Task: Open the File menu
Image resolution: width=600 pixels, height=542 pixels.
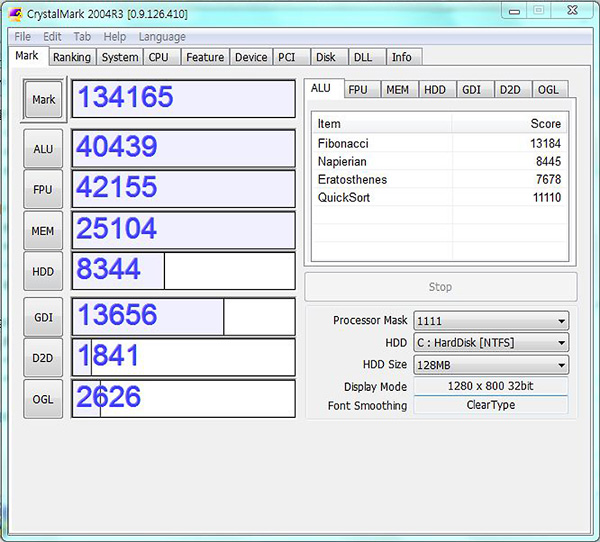Action: tap(23, 37)
